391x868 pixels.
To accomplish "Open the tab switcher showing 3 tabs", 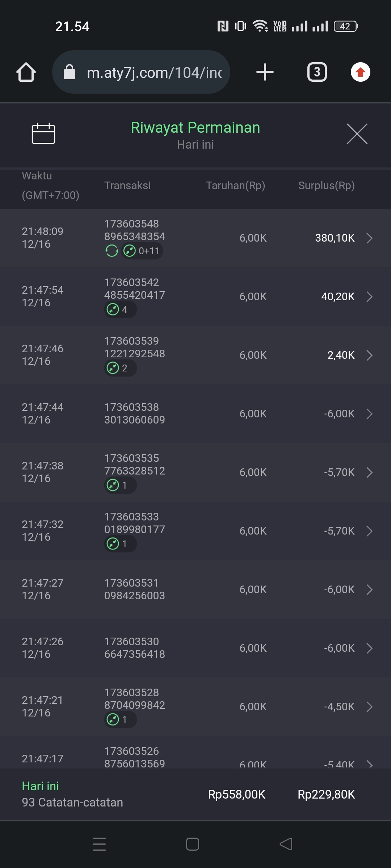I will coord(317,72).
